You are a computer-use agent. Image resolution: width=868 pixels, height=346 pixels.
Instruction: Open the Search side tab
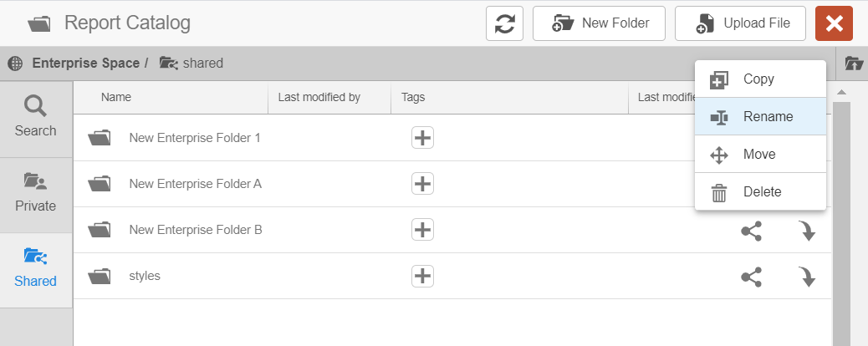35,118
